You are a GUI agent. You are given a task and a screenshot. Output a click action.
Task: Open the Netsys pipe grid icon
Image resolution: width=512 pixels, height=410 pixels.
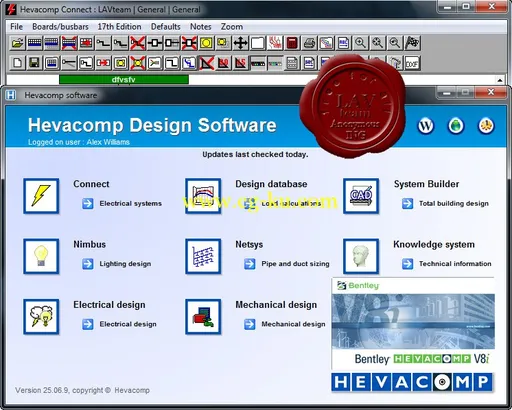(203, 256)
